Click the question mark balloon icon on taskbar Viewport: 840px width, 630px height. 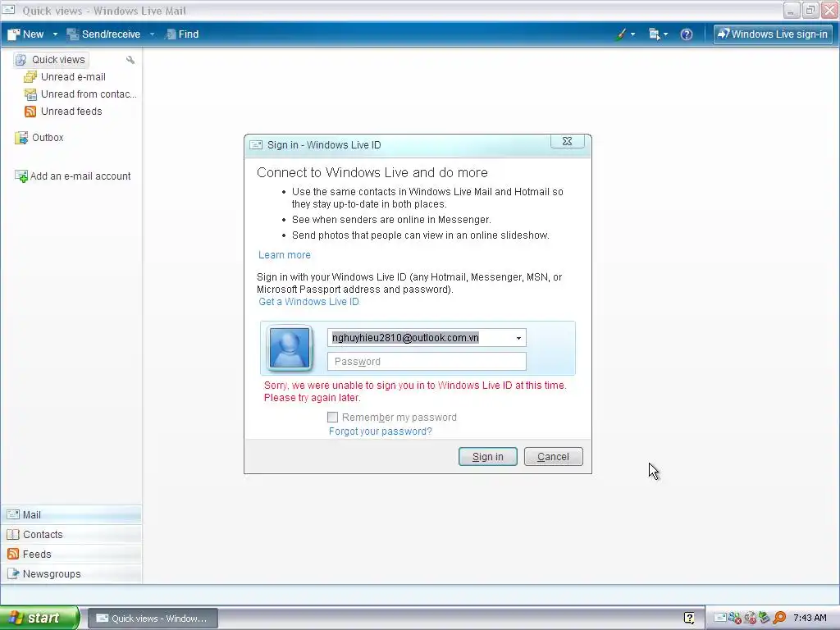point(689,619)
